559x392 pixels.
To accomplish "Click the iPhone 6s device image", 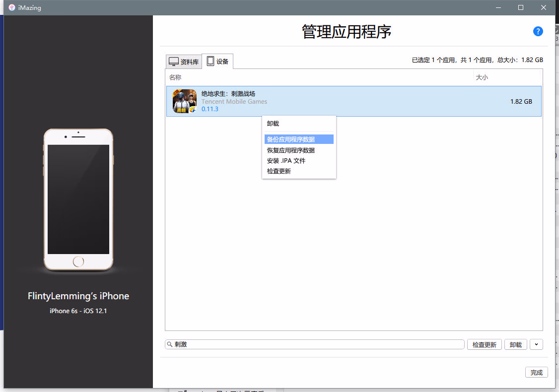I will click(x=78, y=199).
